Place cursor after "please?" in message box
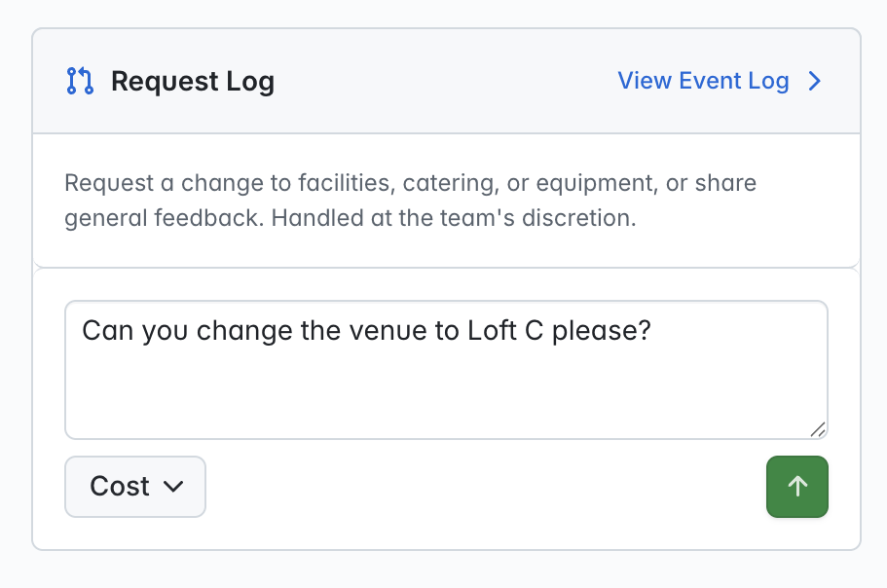 click(x=652, y=331)
